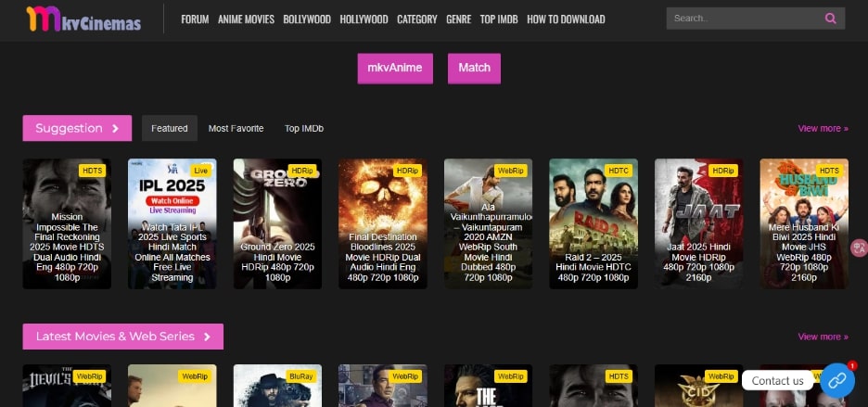
Task: Click the HDRip badge on Final Destination
Action: 407,171
